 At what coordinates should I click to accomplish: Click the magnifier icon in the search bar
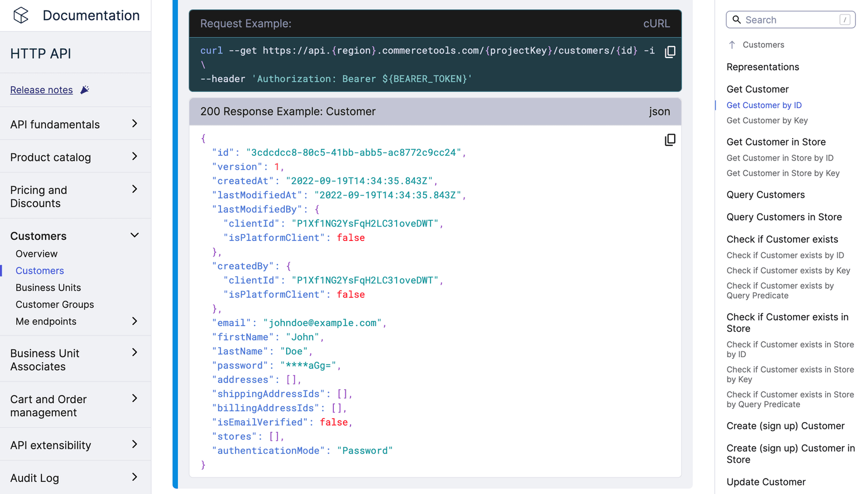point(737,20)
